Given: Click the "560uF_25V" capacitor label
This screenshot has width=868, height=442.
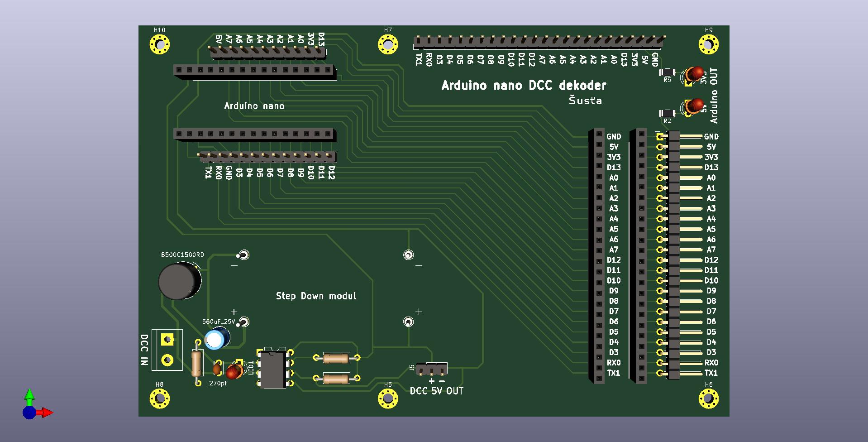Looking at the screenshot, I should pyautogui.click(x=219, y=322).
